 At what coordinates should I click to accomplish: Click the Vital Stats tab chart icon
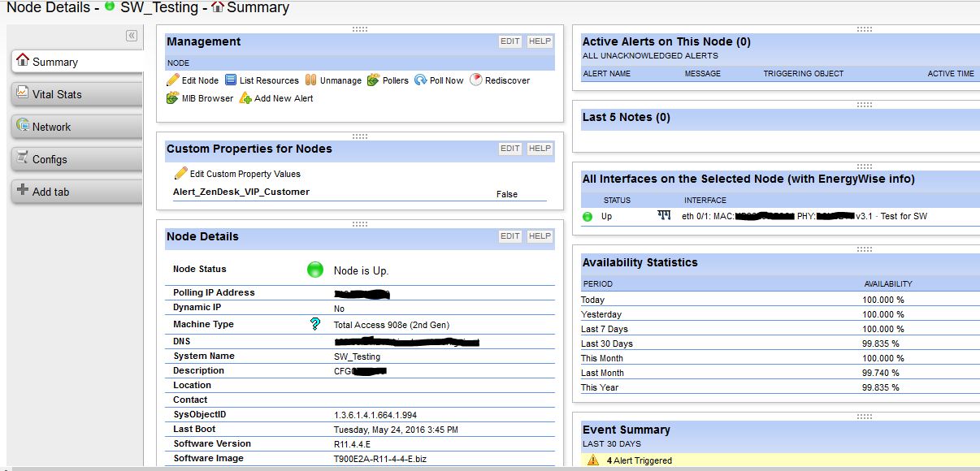click(x=23, y=93)
